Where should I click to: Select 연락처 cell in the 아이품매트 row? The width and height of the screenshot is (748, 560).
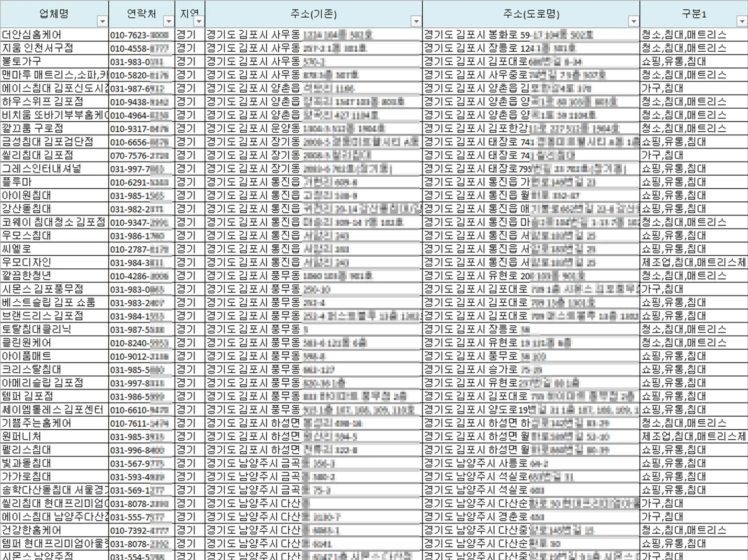[142, 356]
